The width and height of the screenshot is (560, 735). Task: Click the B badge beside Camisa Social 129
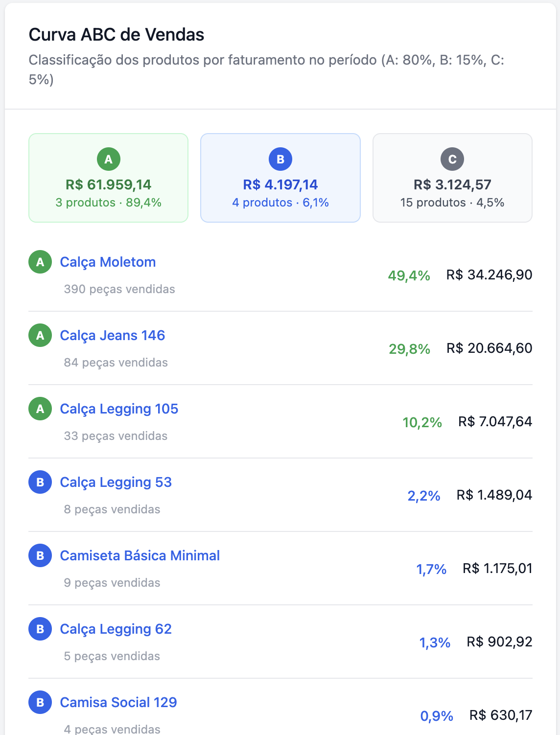coord(40,702)
